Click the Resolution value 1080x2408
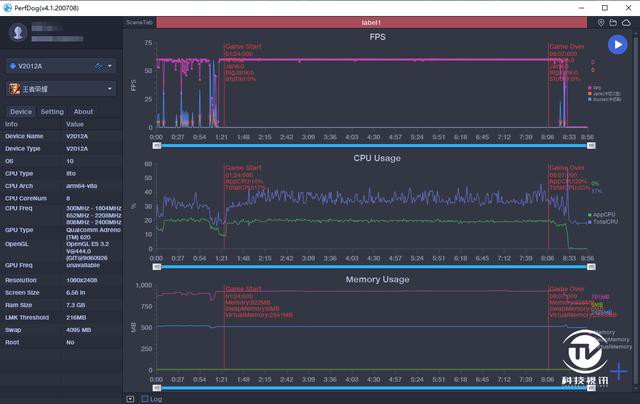Image resolution: width=640 pixels, height=404 pixels. (x=82, y=280)
